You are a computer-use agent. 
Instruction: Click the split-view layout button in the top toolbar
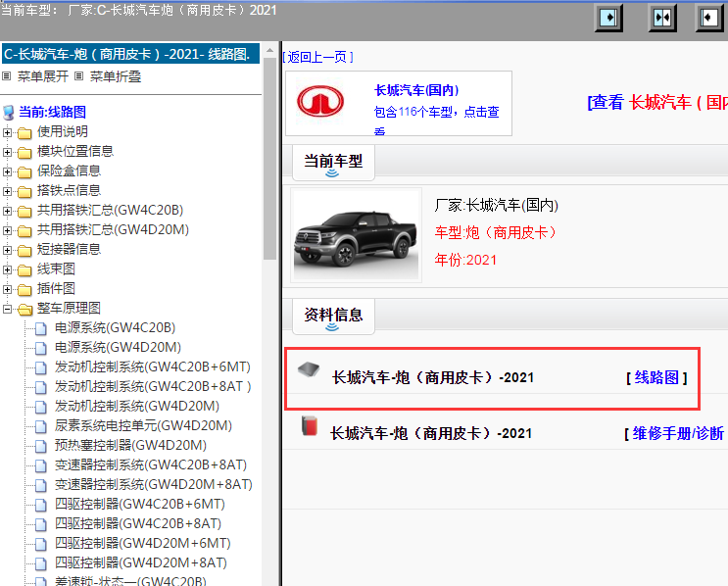(x=662, y=18)
